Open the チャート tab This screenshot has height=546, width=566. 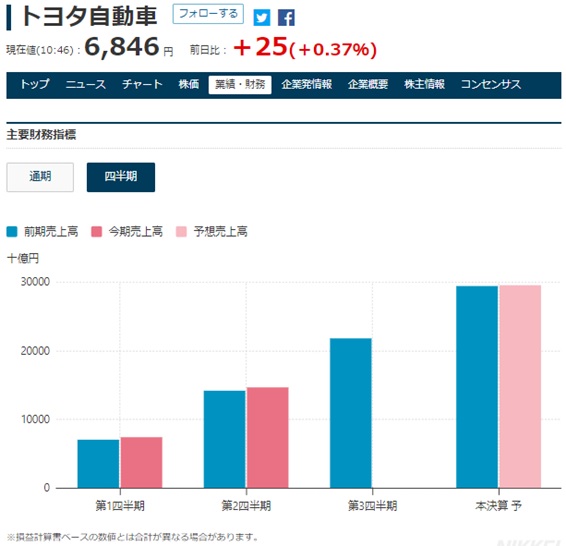point(142,84)
